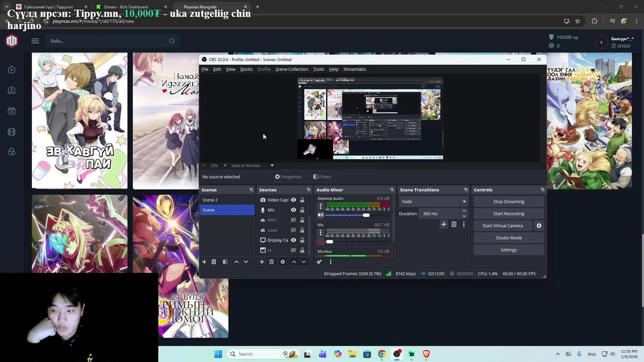644x362 pixels.
Task: Open OBS Docks menu
Action: tap(247, 69)
